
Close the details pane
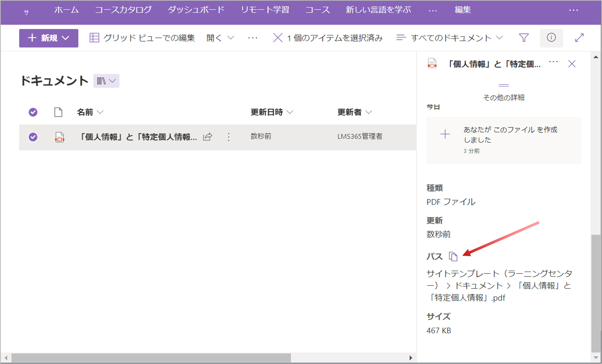[572, 64]
